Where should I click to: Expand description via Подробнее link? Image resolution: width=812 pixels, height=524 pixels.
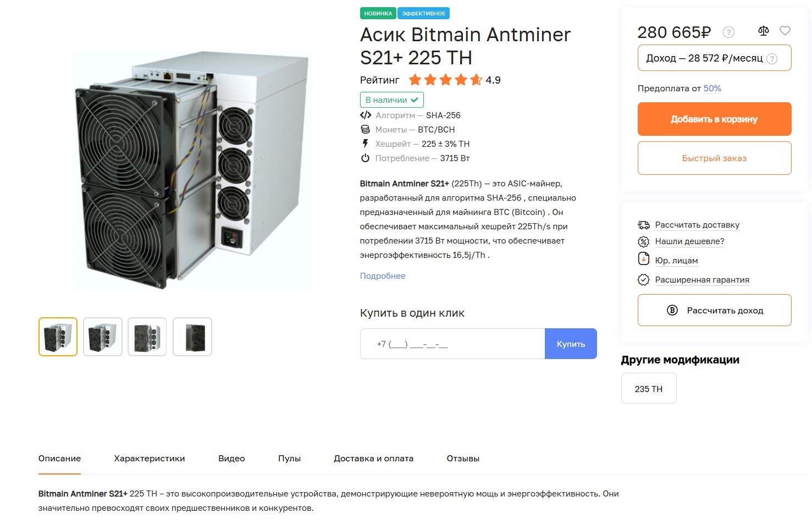pos(383,276)
